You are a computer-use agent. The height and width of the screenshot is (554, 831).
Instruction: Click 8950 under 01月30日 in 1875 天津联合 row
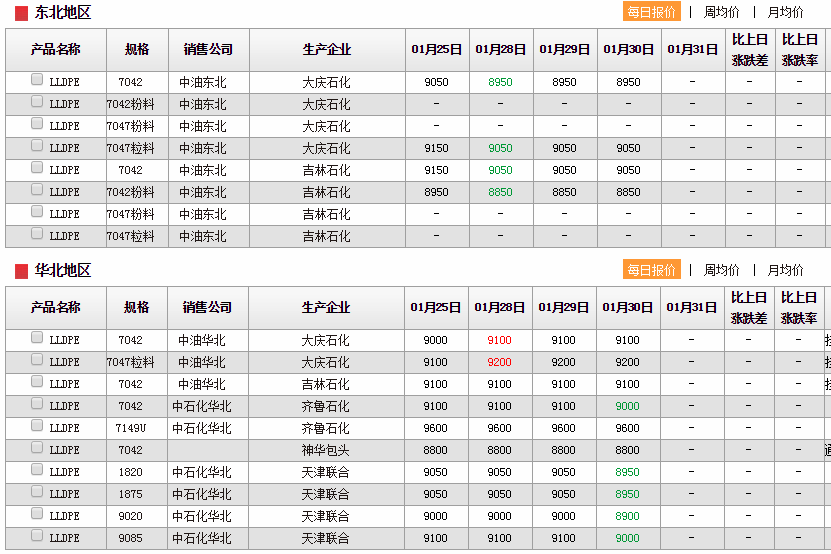[627, 495]
